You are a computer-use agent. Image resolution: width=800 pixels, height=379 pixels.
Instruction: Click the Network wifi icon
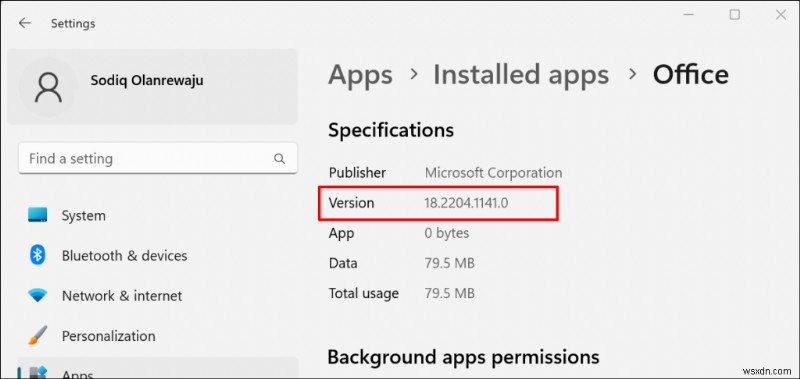pyautogui.click(x=38, y=295)
